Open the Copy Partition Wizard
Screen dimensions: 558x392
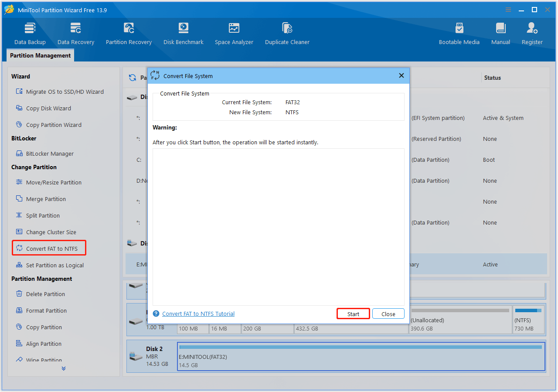pos(48,125)
